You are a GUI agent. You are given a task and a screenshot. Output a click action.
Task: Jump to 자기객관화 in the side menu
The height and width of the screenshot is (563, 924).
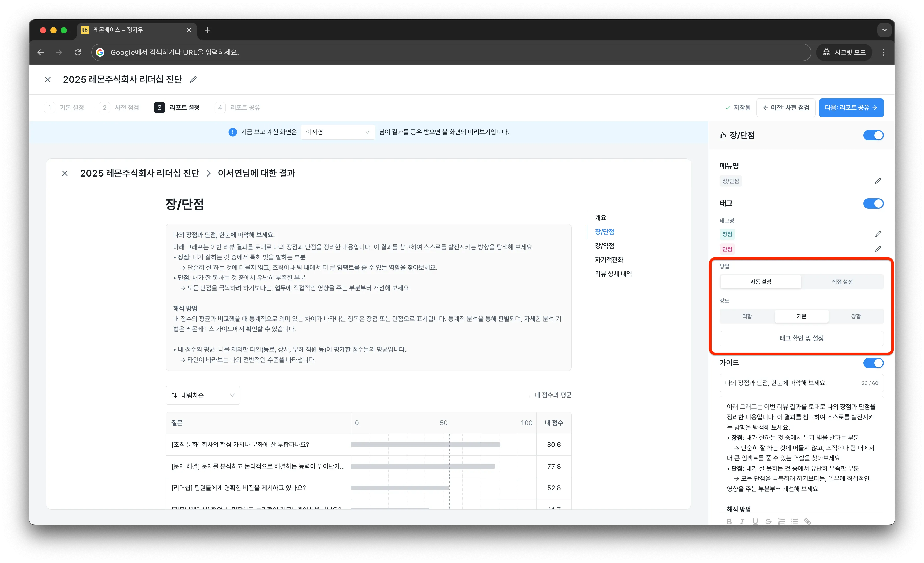tap(609, 259)
